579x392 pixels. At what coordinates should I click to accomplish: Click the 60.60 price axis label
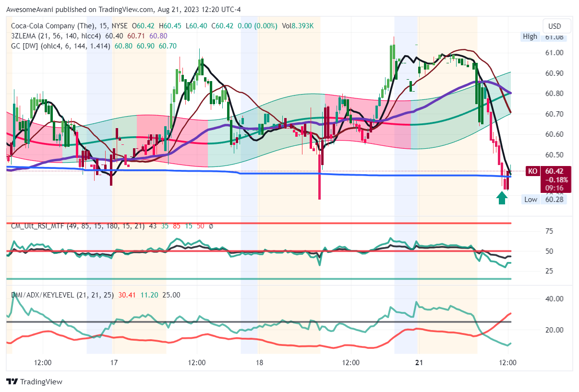(555, 134)
